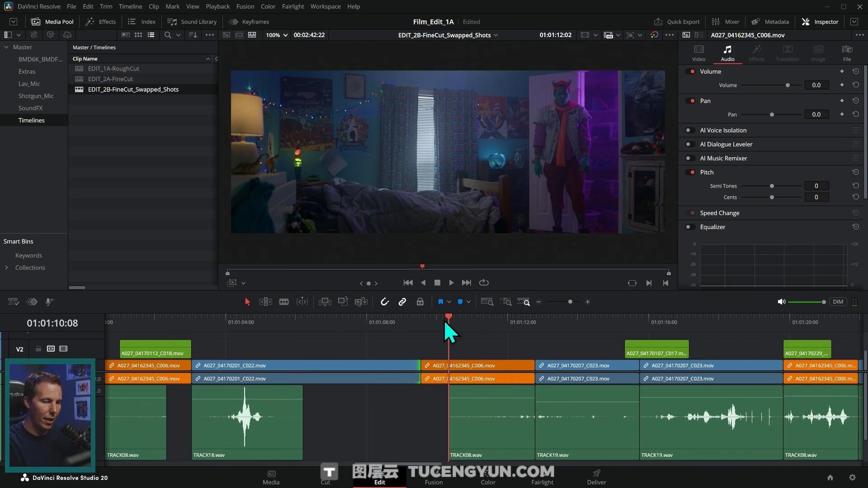Toggle the timeline snapping magnet icon

(x=384, y=302)
